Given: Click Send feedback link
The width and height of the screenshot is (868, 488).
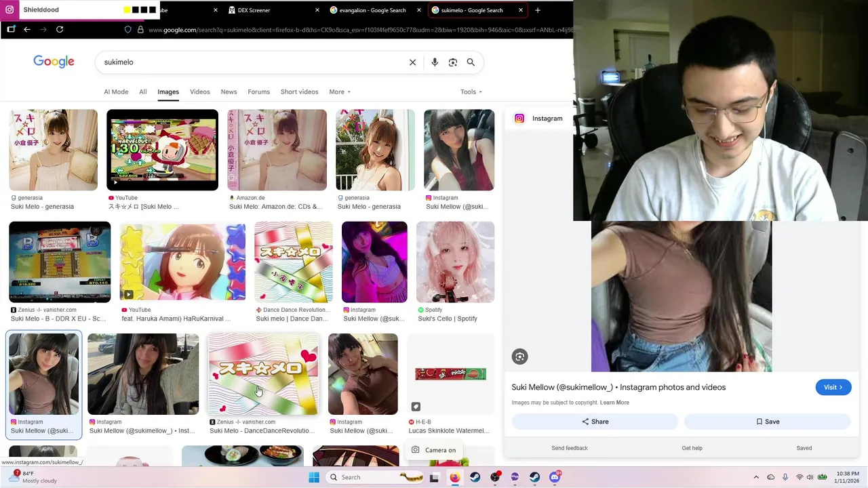Looking at the screenshot, I should (570, 448).
